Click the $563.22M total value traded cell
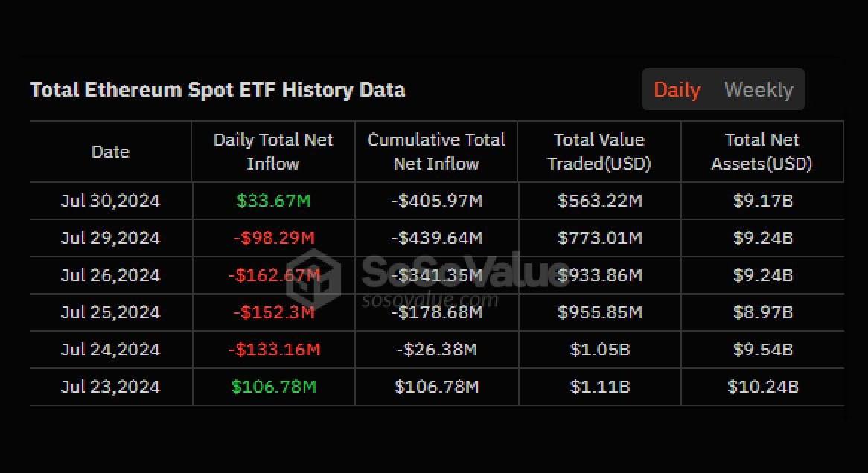The height and width of the screenshot is (473, 868). click(x=599, y=201)
